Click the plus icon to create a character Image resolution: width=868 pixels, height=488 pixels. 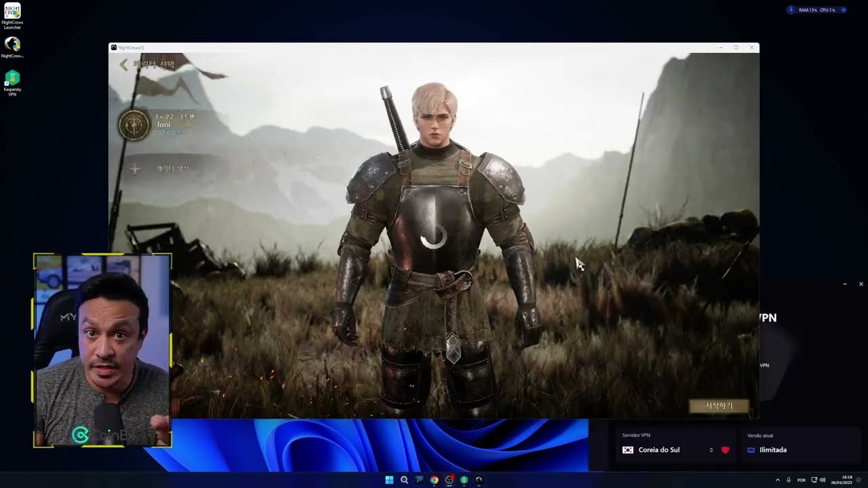point(135,169)
